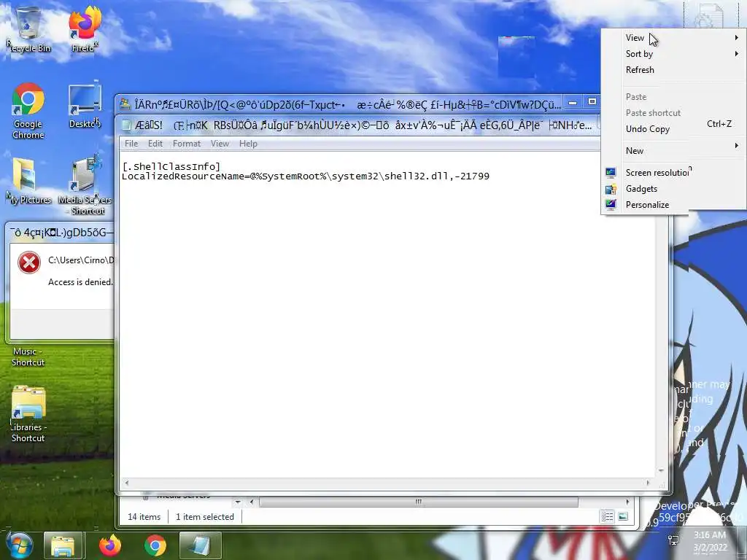This screenshot has width=747, height=560.
Task: Open the Notepad Help menu
Action: 248,144
